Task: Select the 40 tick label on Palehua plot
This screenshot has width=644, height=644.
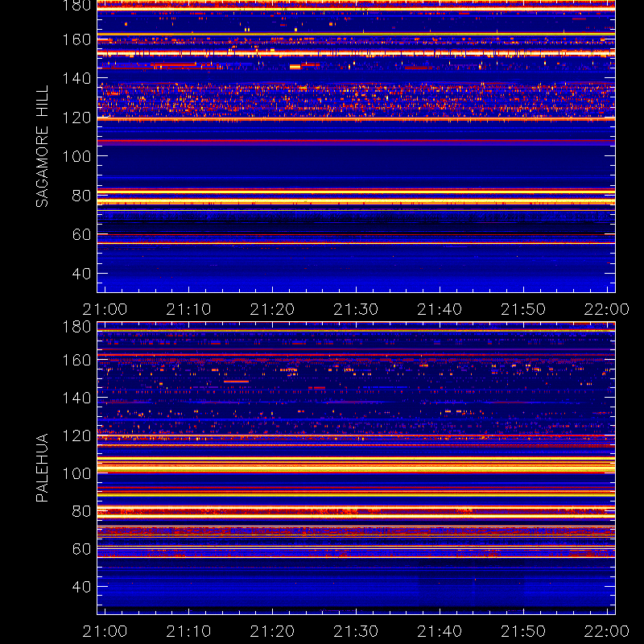Action: tap(81, 587)
